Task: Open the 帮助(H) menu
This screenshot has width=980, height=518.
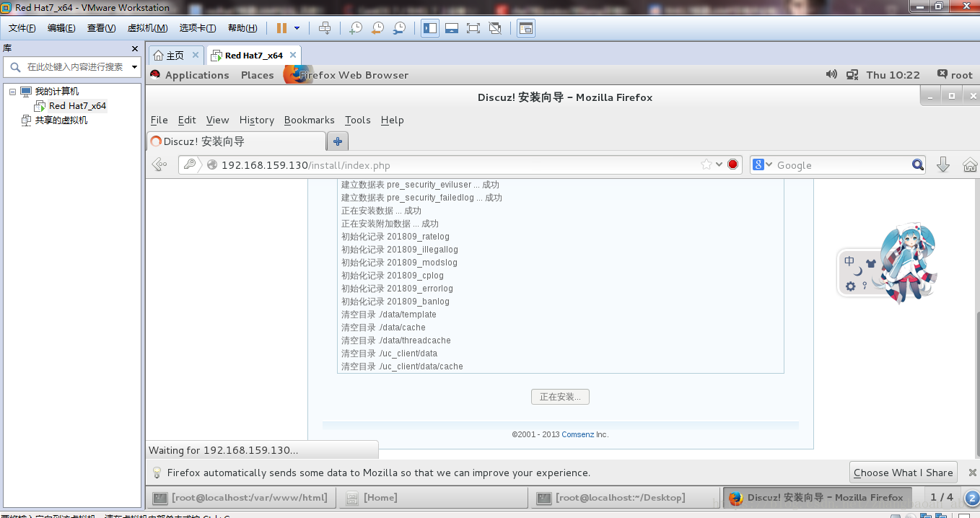Action: coord(242,28)
